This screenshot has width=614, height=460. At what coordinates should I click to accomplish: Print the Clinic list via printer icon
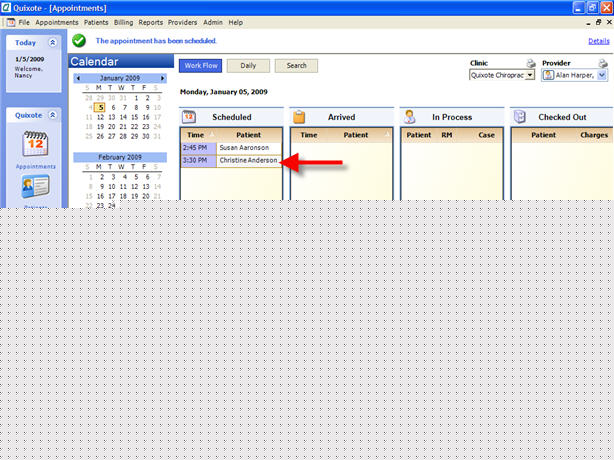(531, 63)
